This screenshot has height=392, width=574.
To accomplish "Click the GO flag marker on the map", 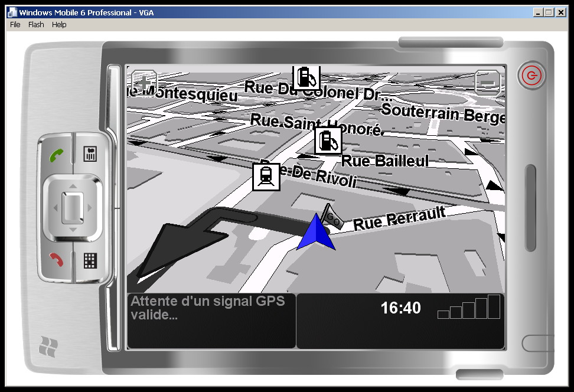I will coord(332,217).
